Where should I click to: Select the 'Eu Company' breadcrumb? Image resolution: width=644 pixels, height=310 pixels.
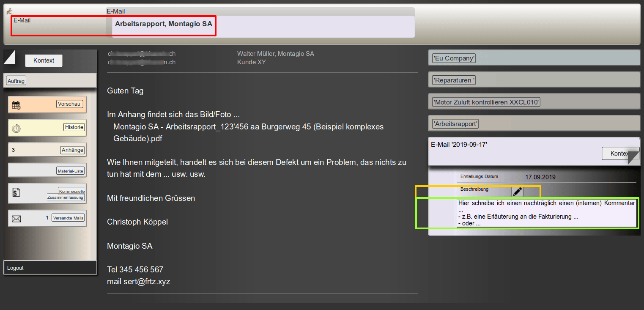[x=454, y=58]
